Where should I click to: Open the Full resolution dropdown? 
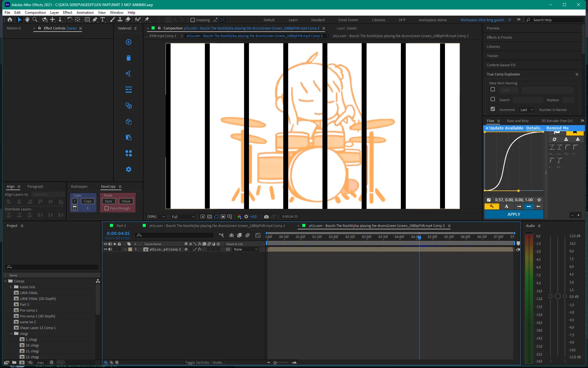(x=183, y=217)
